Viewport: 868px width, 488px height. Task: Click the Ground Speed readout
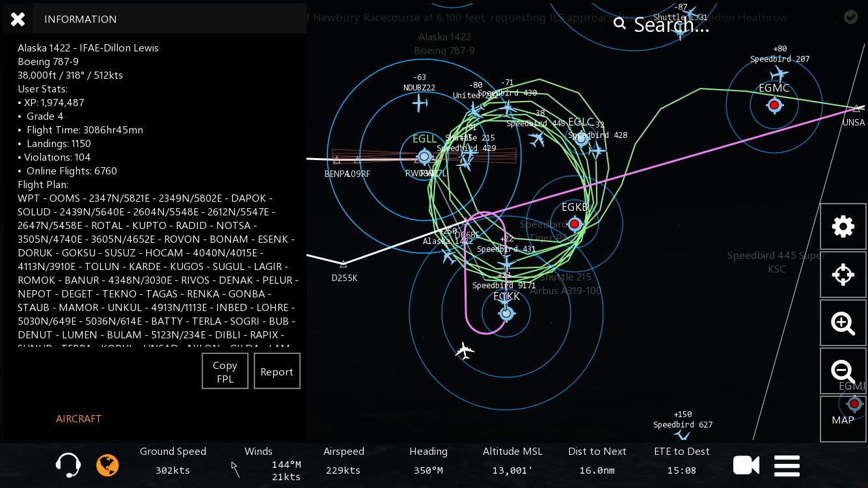(x=173, y=461)
